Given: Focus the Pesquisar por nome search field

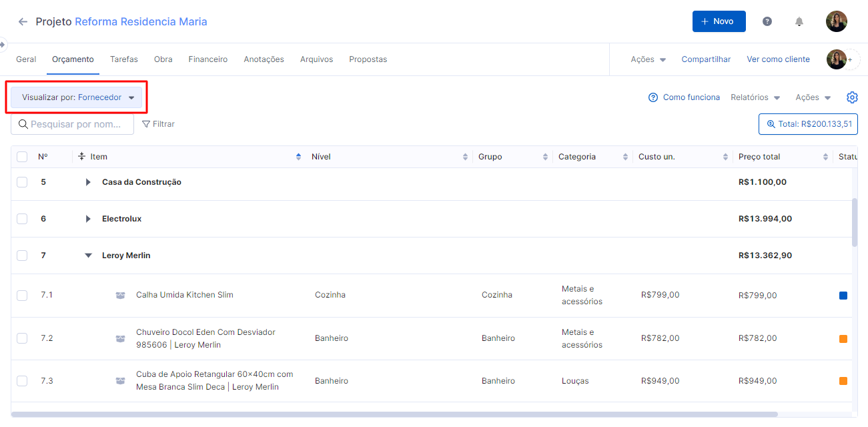Looking at the screenshot, I should 72,124.
